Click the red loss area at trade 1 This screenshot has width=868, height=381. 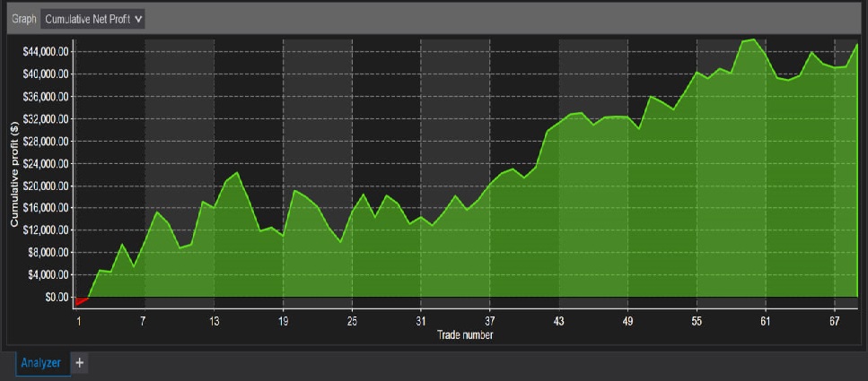click(x=81, y=301)
